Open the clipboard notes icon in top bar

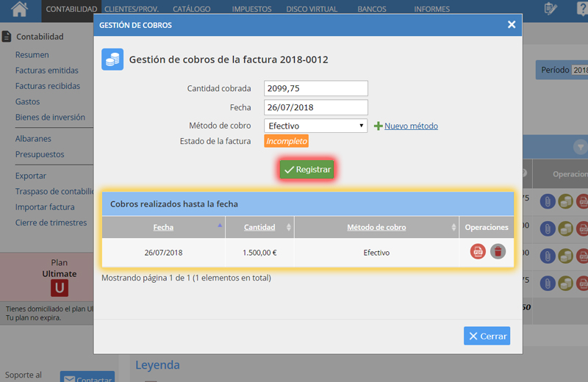pyautogui.click(x=550, y=9)
